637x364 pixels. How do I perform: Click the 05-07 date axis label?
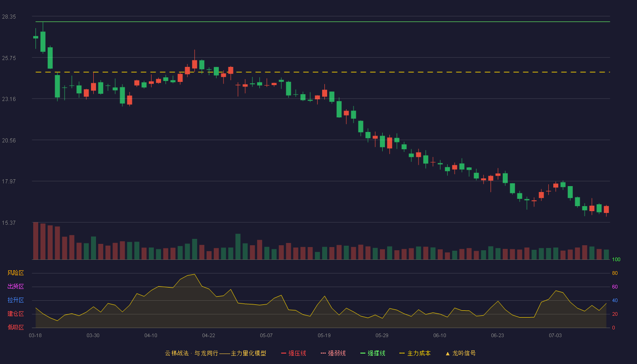click(266, 335)
